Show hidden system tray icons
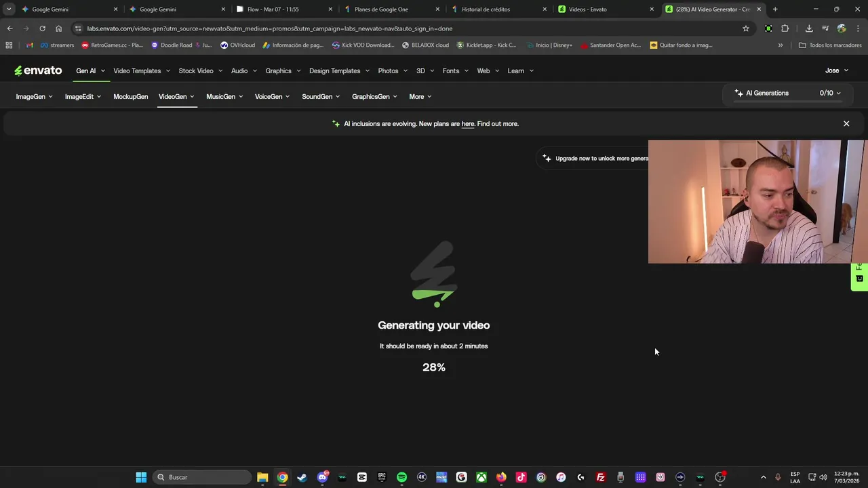Viewport: 868px width, 488px height. click(763, 477)
